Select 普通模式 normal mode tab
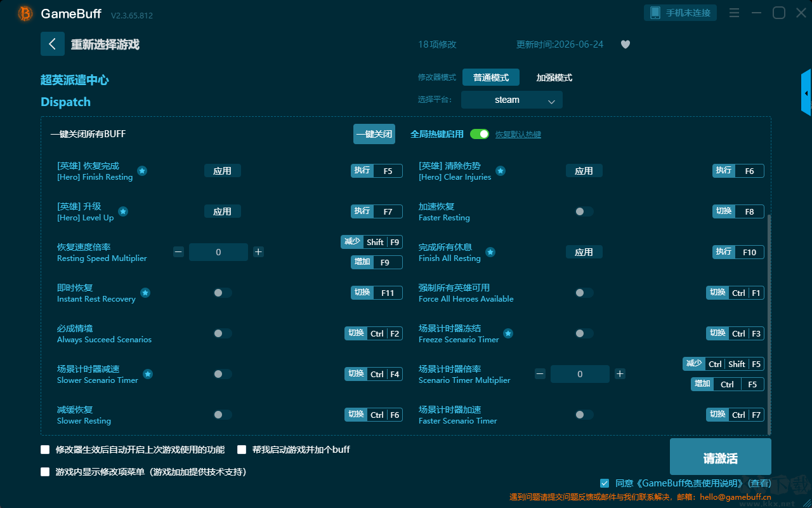This screenshot has width=812, height=508. pyautogui.click(x=491, y=77)
